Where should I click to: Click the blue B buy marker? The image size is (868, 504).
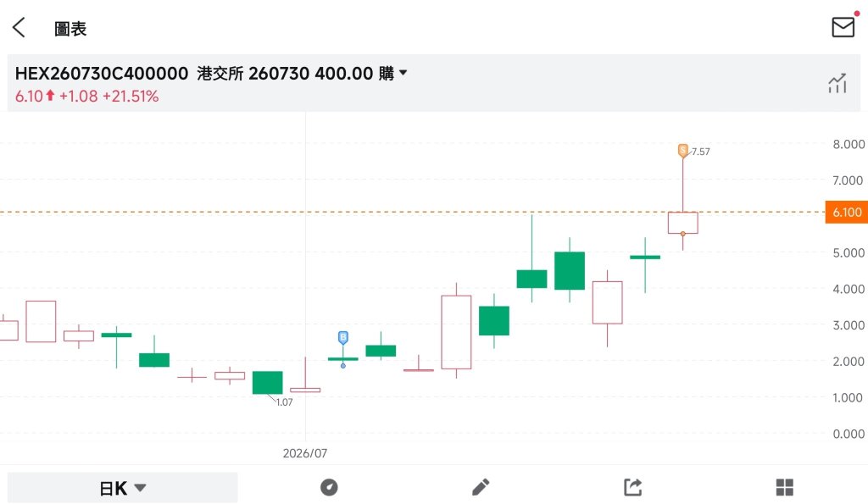point(343,337)
